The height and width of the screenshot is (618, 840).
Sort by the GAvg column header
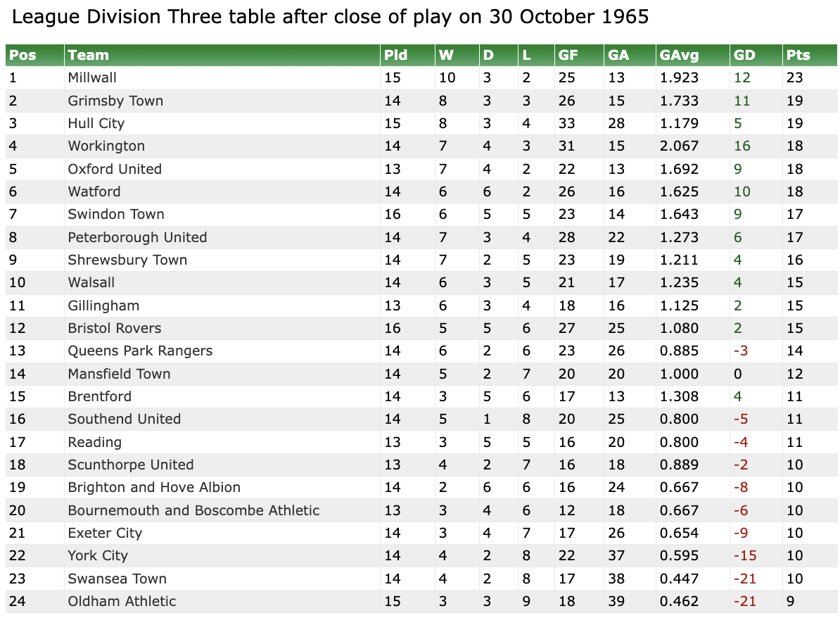point(677,55)
